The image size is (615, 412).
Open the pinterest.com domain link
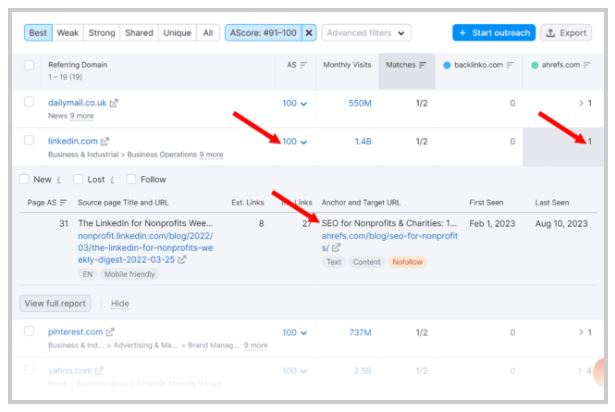coord(75,332)
